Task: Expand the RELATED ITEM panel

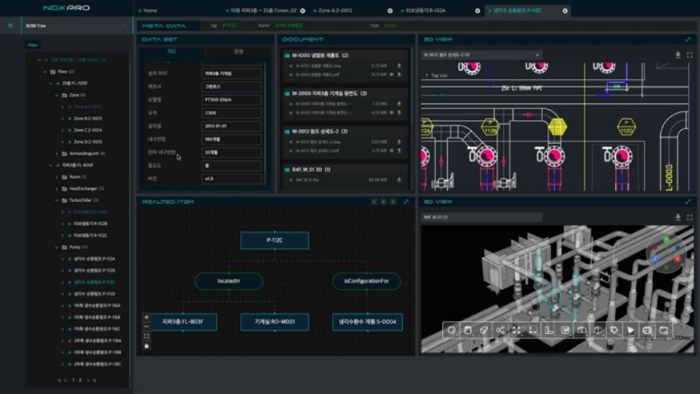Action: 406,202
